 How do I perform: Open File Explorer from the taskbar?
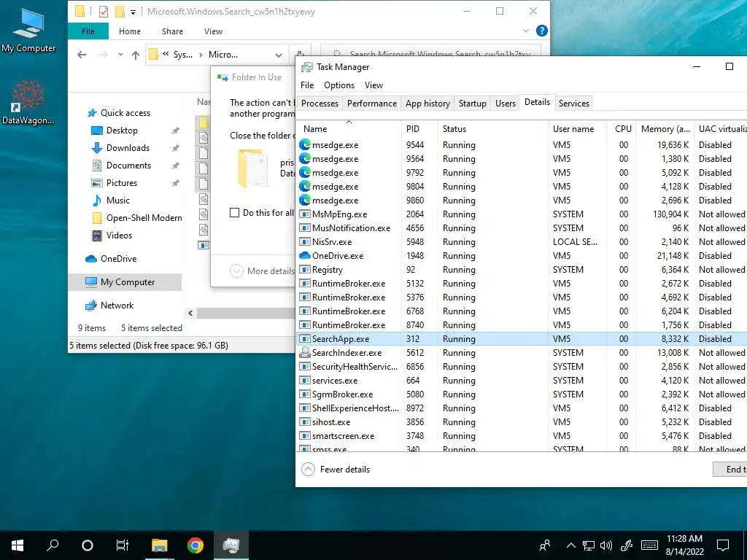[160, 545]
